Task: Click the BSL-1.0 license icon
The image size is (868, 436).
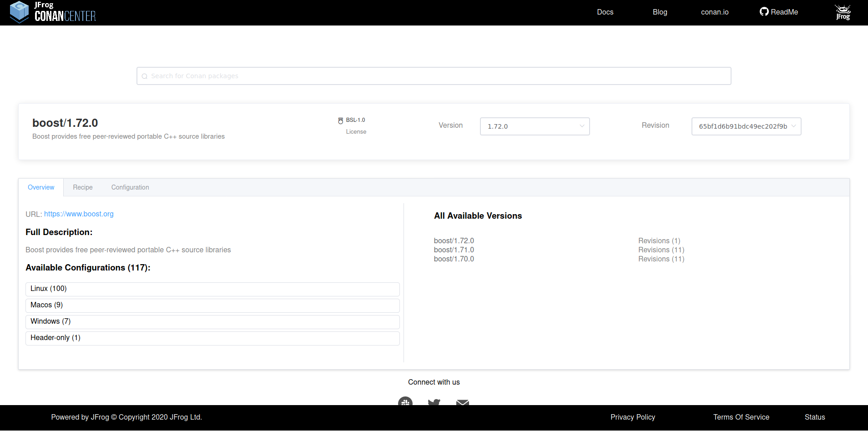Action: click(340, 120)
